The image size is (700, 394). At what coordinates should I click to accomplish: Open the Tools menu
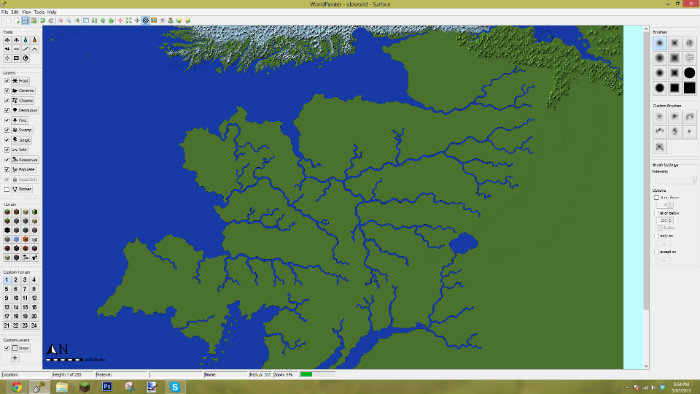(x=39, y=12)
